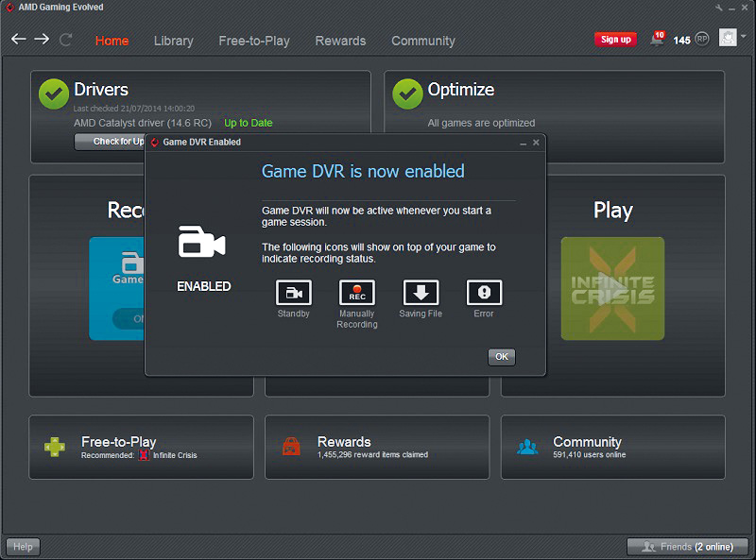Expand the profile avatar dropdown arrow
This screenshot has height=560, width=756.
(x=744, y=38)
